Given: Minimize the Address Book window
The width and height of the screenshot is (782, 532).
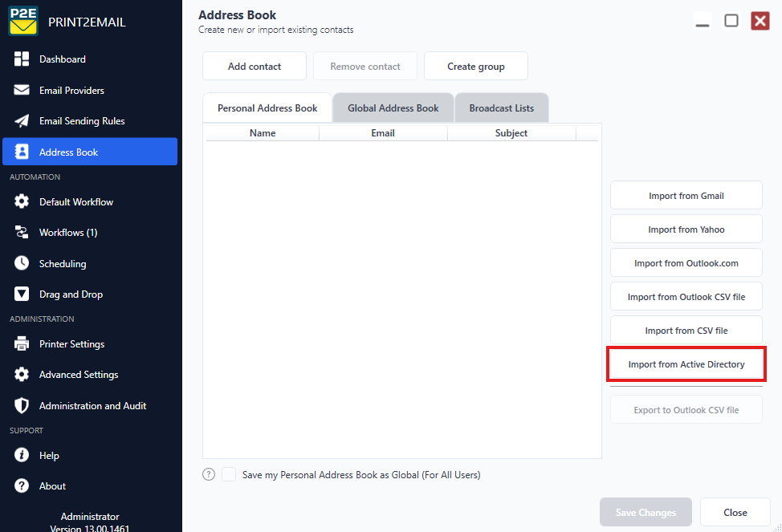Looking at the screenshot, I should point(703,21).
